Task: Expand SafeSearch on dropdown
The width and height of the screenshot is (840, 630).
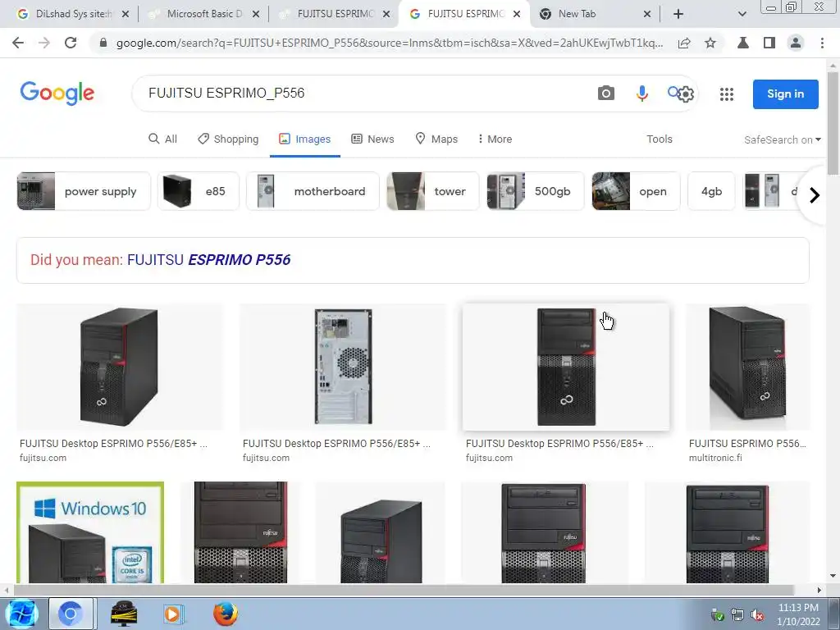Action: tap(782, 139)
